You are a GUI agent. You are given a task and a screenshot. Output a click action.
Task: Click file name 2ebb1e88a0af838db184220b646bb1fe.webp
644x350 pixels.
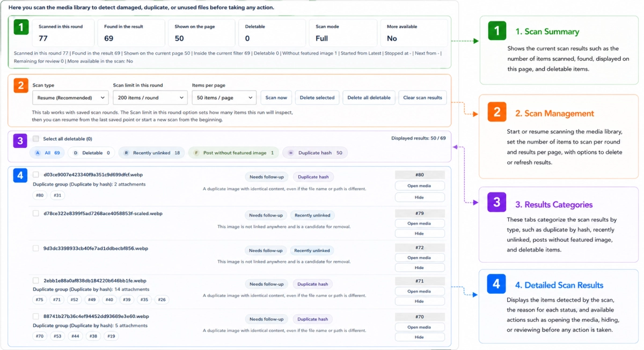(95, 280)
